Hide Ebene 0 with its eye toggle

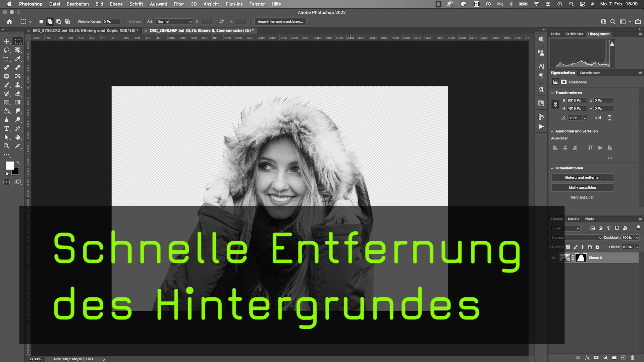(x=553, y=258)
